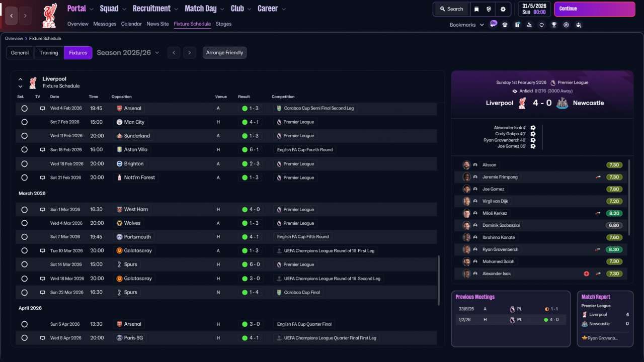Viewport: 644px width, 362px height.
Task: Click the up chevron beside Liverpool Fixture Schedule
Action: (21, 79)
